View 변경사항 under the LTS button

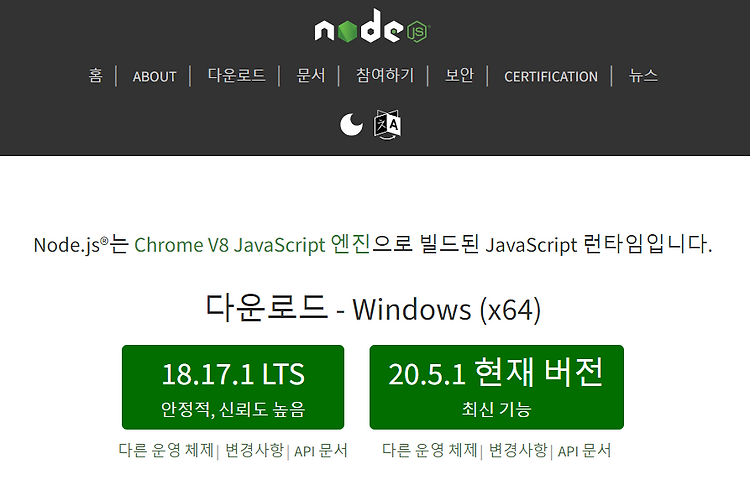pyautogui.click(x=254, y=450)
